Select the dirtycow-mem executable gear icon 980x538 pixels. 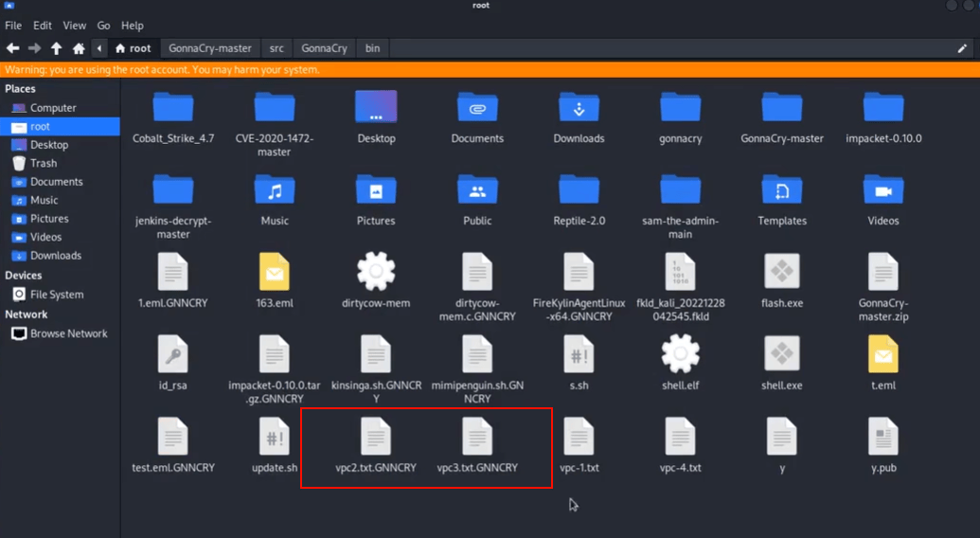[376, 272]
